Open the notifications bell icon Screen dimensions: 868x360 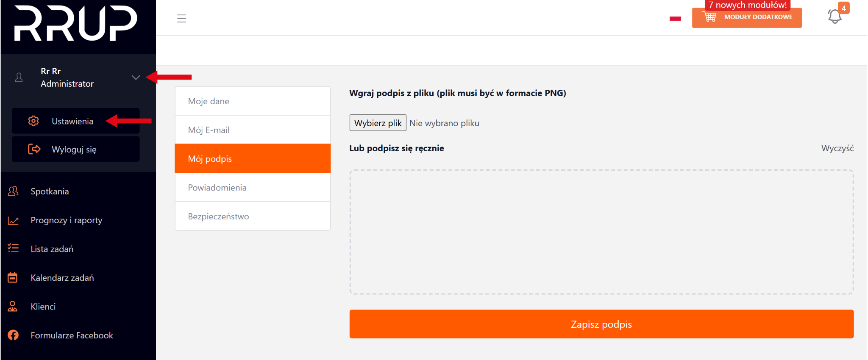[x=835, y=17]
